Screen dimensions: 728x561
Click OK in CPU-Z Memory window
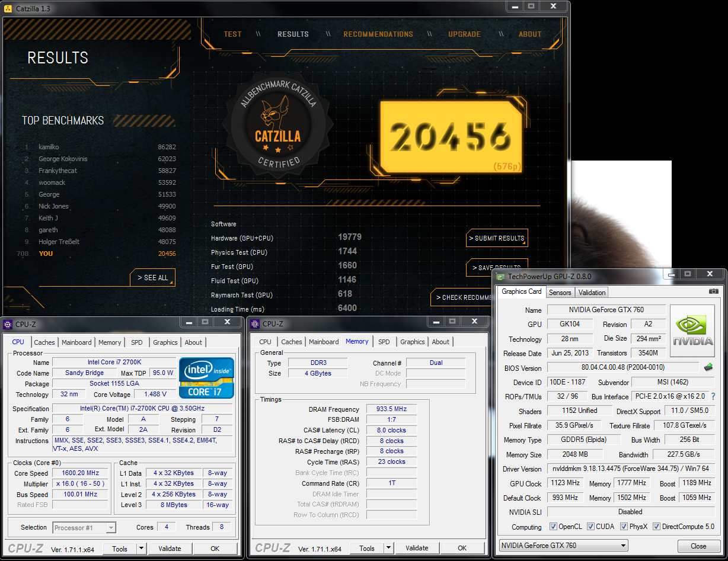462,548
